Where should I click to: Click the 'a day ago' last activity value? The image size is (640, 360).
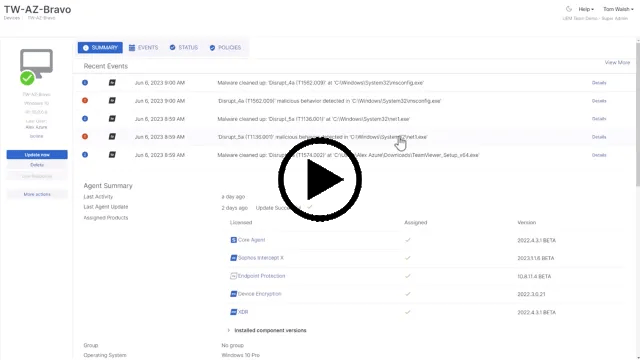click(233, 197)
